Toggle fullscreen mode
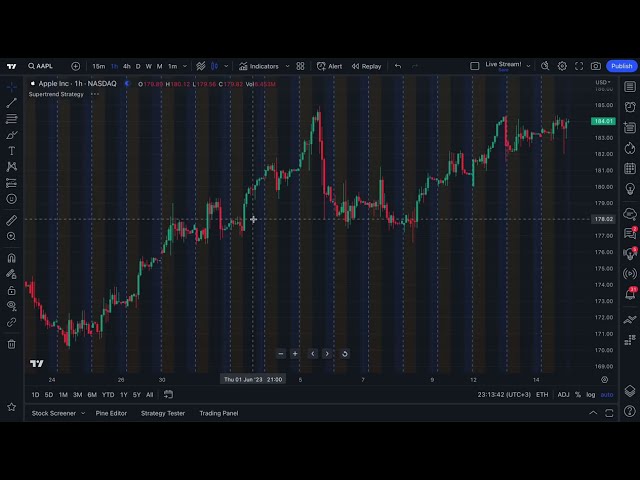640x480 pixels. point(579,66)
